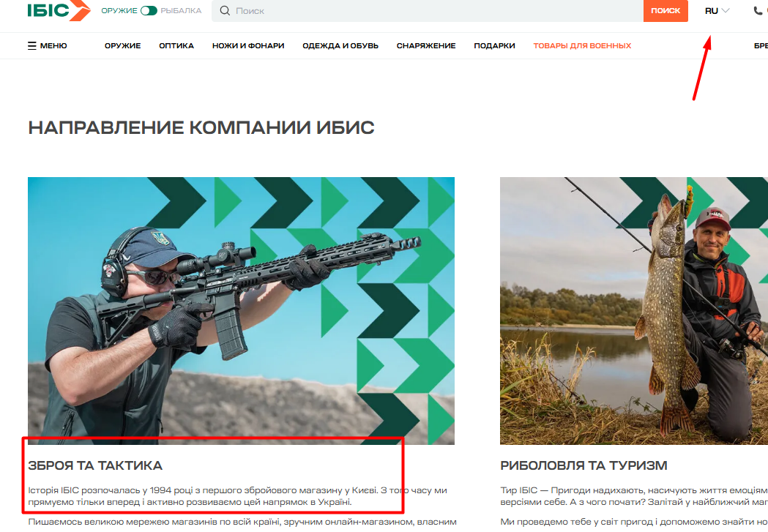Click the orange ПОИСК button
This screenshot has height=532, width=768.
pos(666,11)
